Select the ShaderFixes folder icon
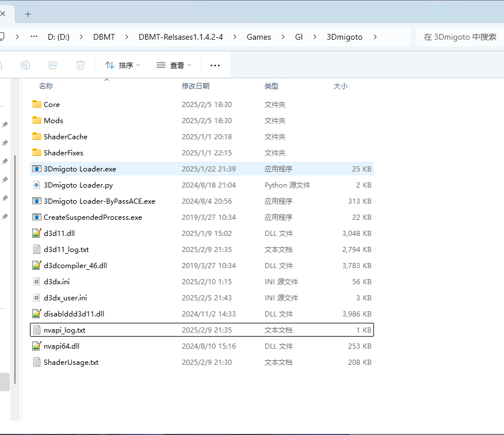Viewport: 504px width, 435px height. pyautogui.click(x=37, y=152)
